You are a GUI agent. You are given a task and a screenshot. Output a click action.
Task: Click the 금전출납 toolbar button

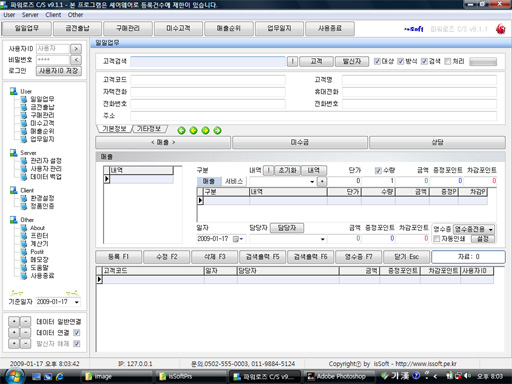pos(77,28)
